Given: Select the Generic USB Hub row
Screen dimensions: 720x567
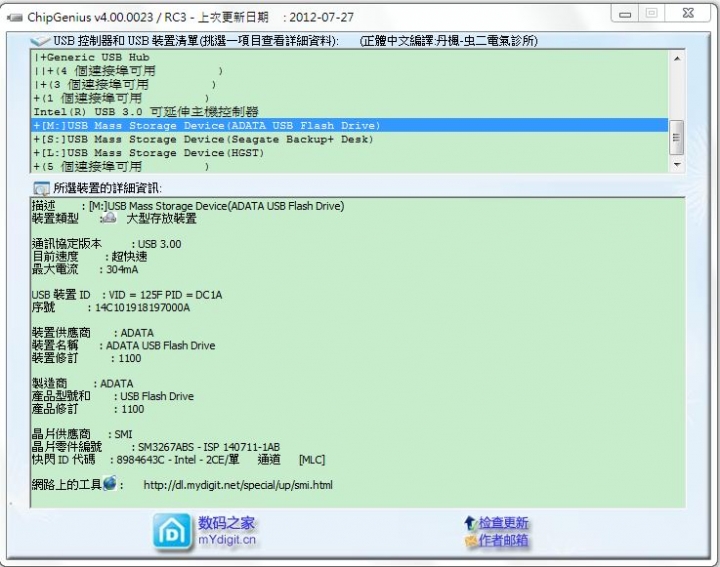Looking at the screenshot, I should tap(350, 57).
